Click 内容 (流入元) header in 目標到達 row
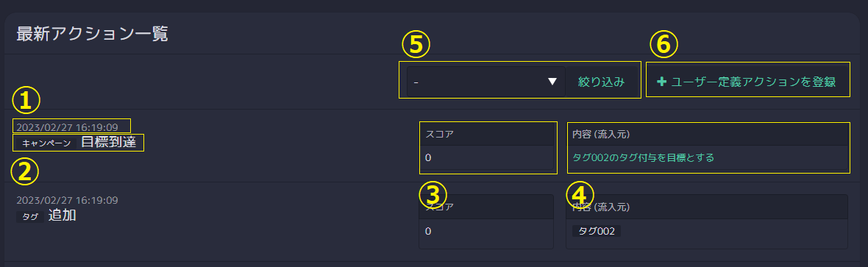Image resolution: width=868 pixels, height=267 pixels. pos(601,135)
